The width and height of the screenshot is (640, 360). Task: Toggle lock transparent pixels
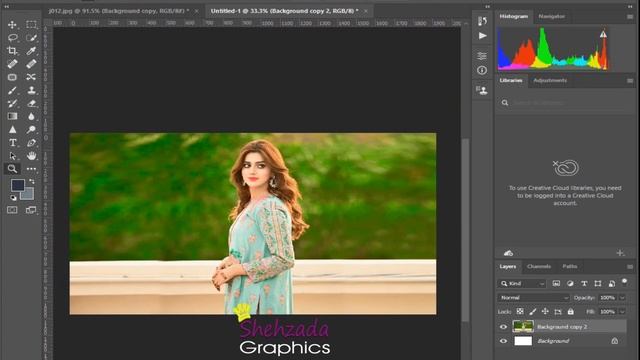[x=520, y=311]
